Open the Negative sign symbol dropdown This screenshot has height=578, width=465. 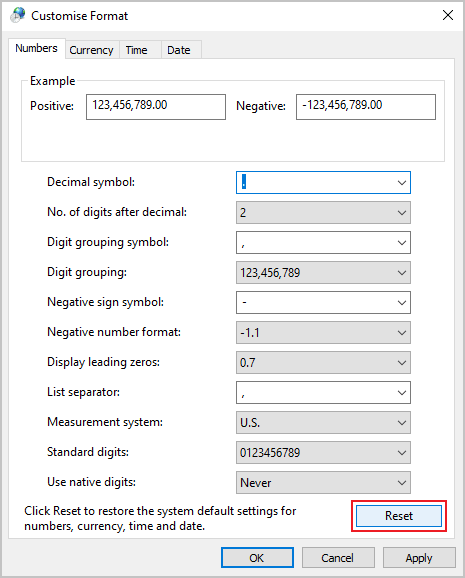[x=323, y=303]
